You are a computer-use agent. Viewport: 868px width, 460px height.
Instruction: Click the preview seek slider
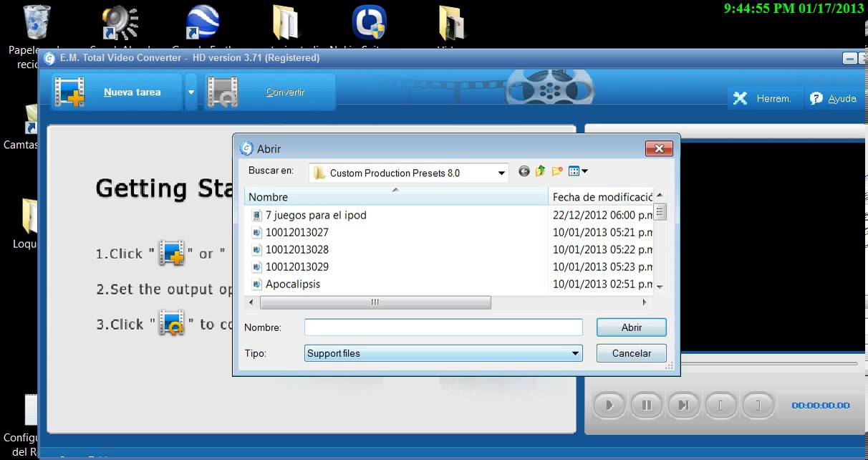point(768,363)
